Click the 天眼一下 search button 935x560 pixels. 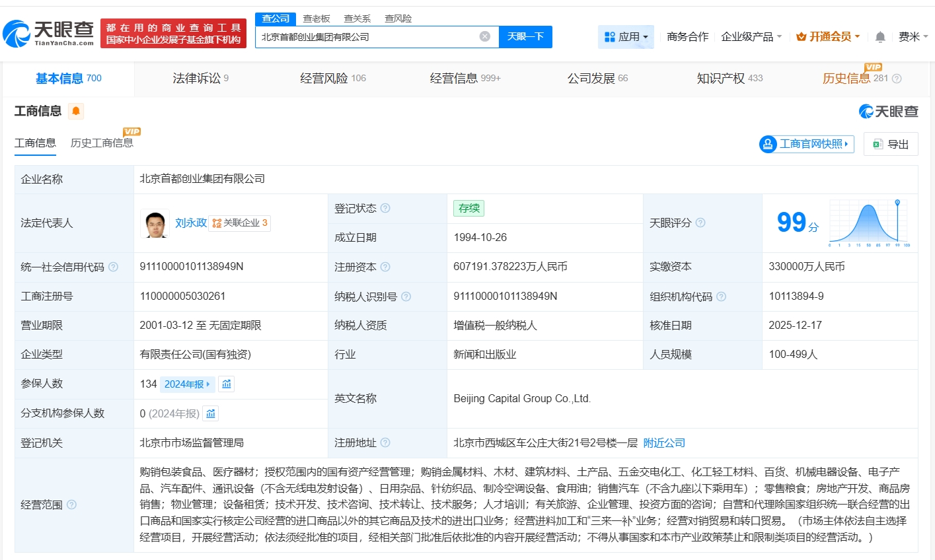tap(525, 37)
